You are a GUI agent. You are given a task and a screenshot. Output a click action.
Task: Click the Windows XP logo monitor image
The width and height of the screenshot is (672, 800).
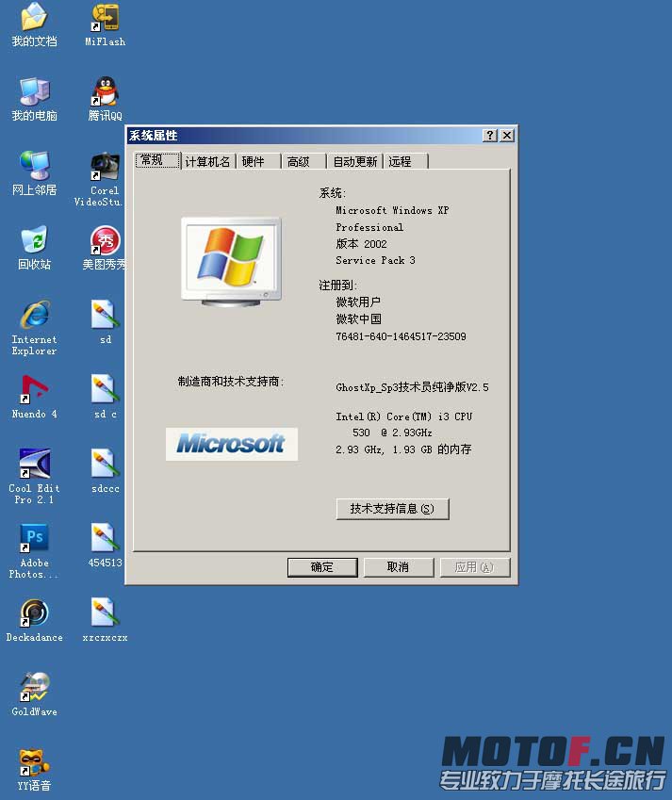pos(232,262)
